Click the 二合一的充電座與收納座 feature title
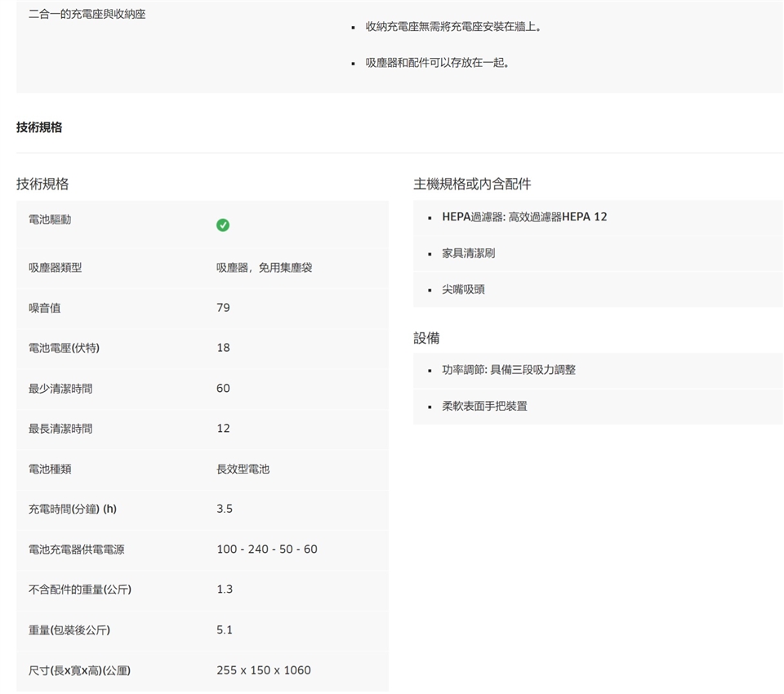 (87, 15)
